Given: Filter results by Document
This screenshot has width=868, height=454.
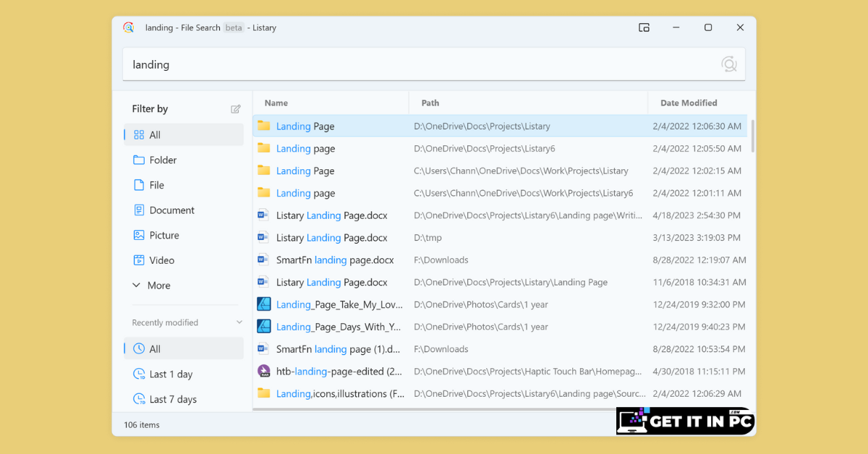Looking at the screenshot, I should tap(184, 210).
